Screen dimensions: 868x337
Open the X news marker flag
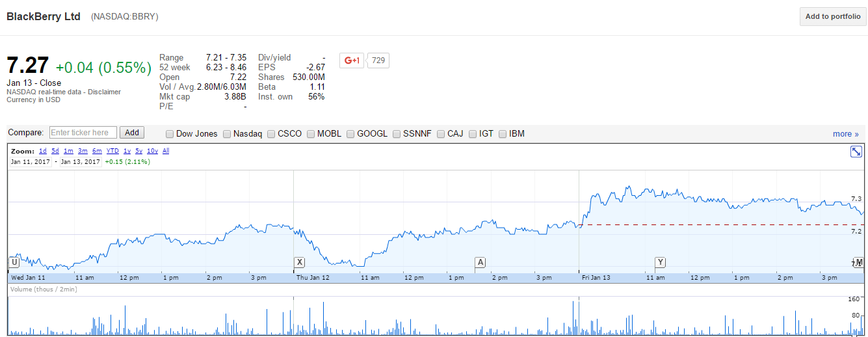(x=299, y=262)
